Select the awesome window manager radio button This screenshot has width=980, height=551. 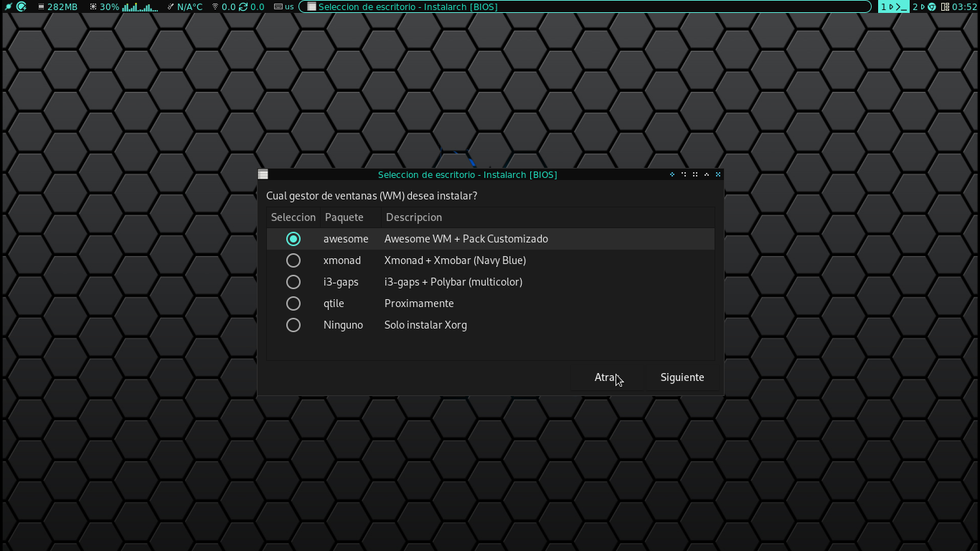[293, 239]
